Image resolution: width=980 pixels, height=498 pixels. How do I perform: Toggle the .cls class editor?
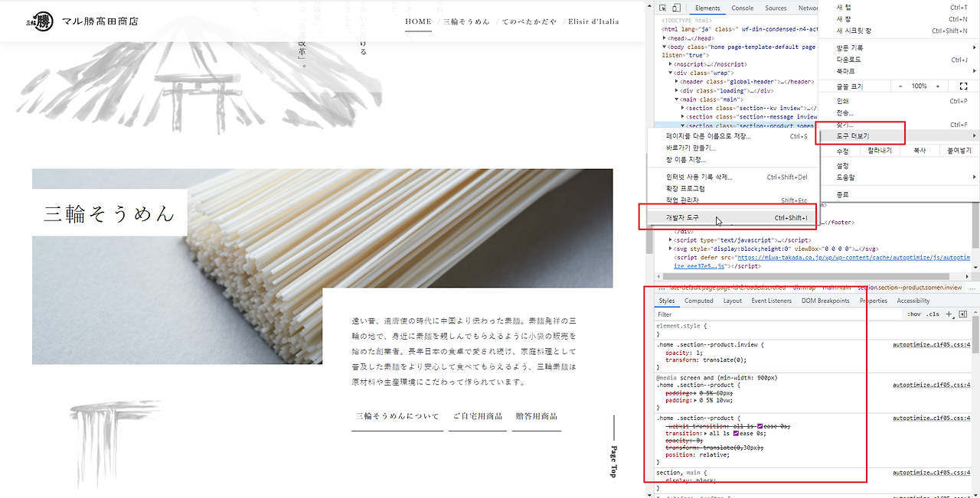pyautogui.click(x=933, y=314)
